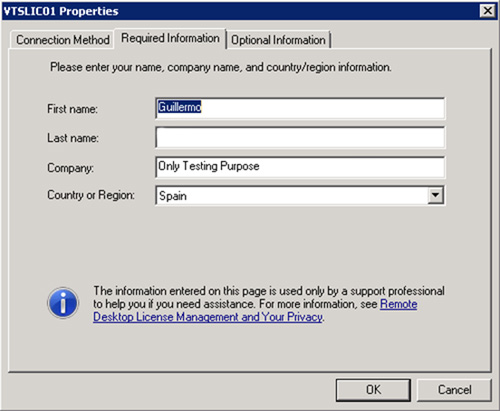This screenshot has height=411, width=500.
Task: Click the Country or Region label
Action: click(91, 195)
